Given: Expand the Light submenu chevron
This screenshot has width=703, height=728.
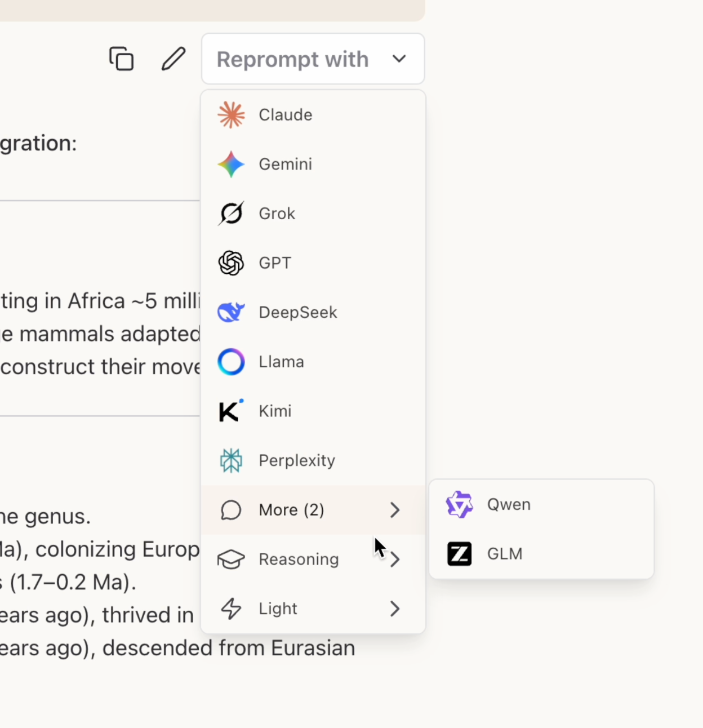Looking at the screenshot, I should coord(395,609).
